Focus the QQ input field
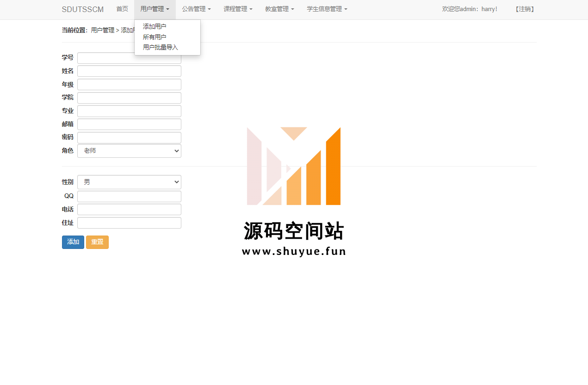This screenshot has width=588, height=385. pyautogui.click(x=129, y=196)
